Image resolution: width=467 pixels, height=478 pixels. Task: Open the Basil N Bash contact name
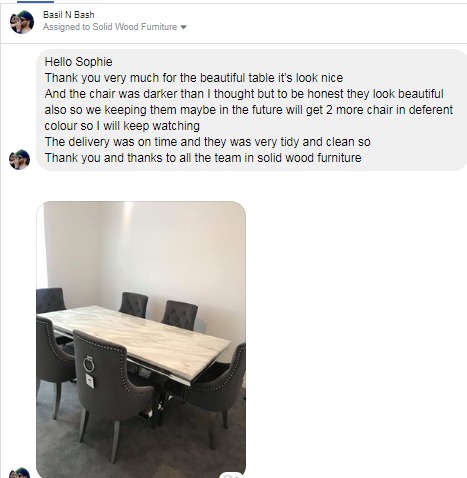[x=69, y=15]
